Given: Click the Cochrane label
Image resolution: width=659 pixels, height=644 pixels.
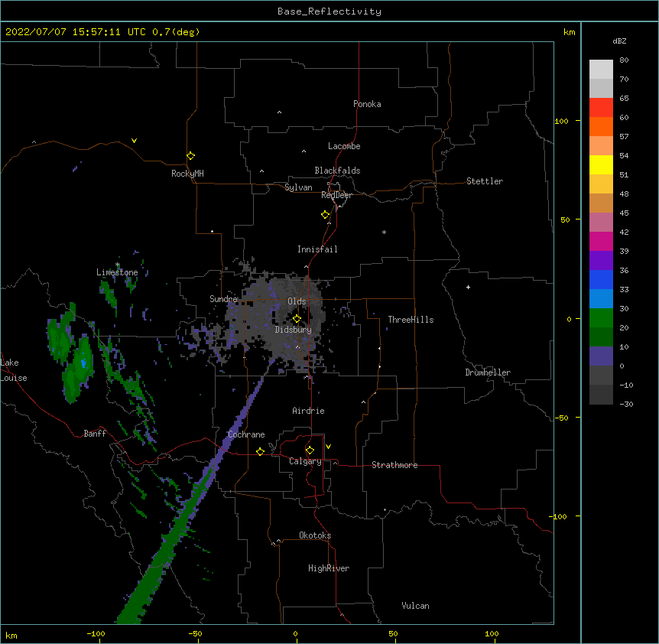Looking at the screenshot, I should [246, 434].
